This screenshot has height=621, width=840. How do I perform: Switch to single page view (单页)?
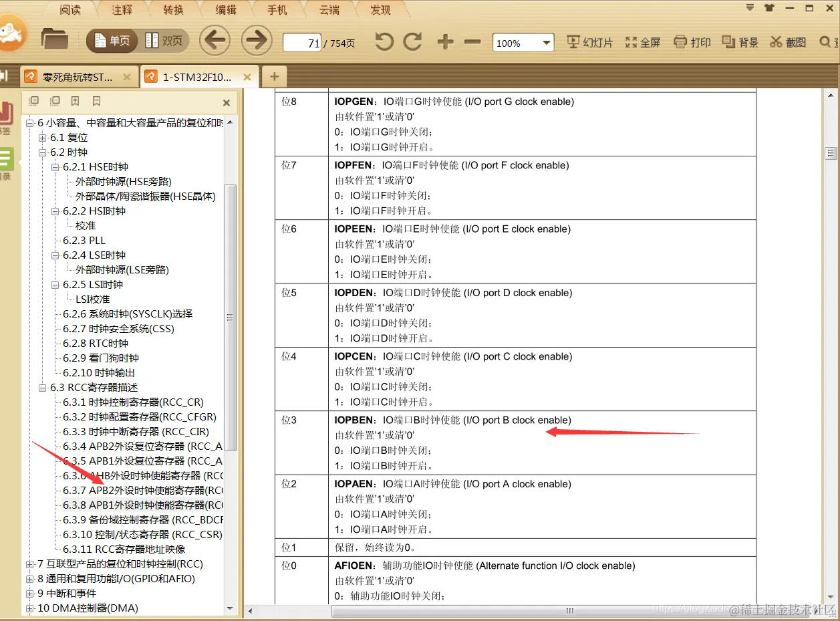click(112, 41)
